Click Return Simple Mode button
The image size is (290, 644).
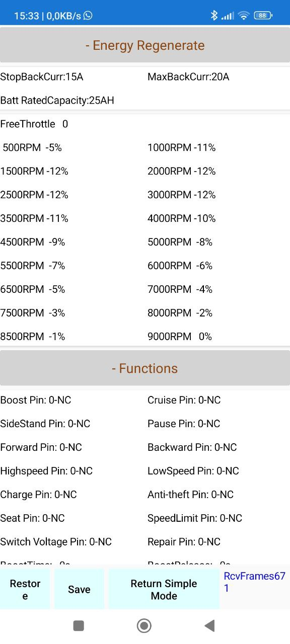click(x=164, y=589)
